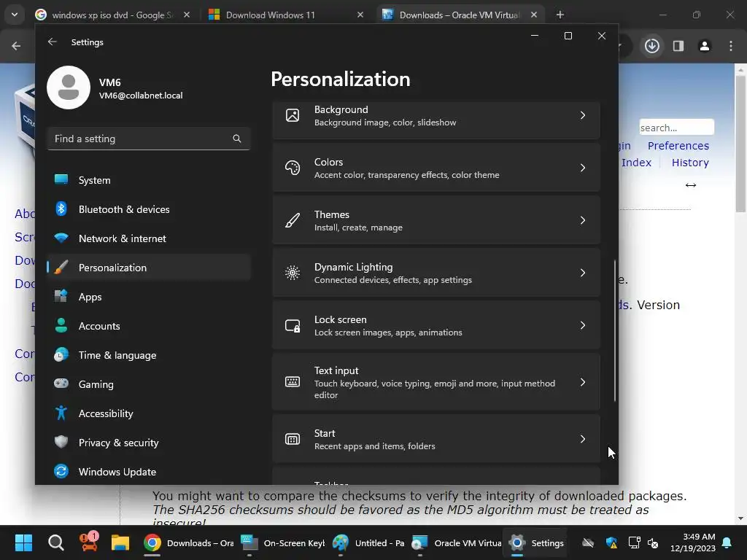The width and height of the screenshot is (747, 560).
Task: Click Settings panel vertical scrollbar
Action: [615, 330]
